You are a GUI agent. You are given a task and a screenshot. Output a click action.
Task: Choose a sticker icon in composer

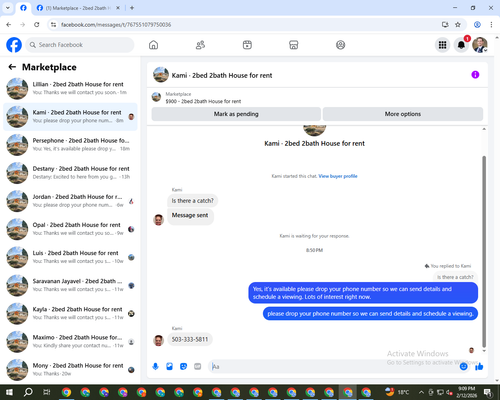click(183, 367)
